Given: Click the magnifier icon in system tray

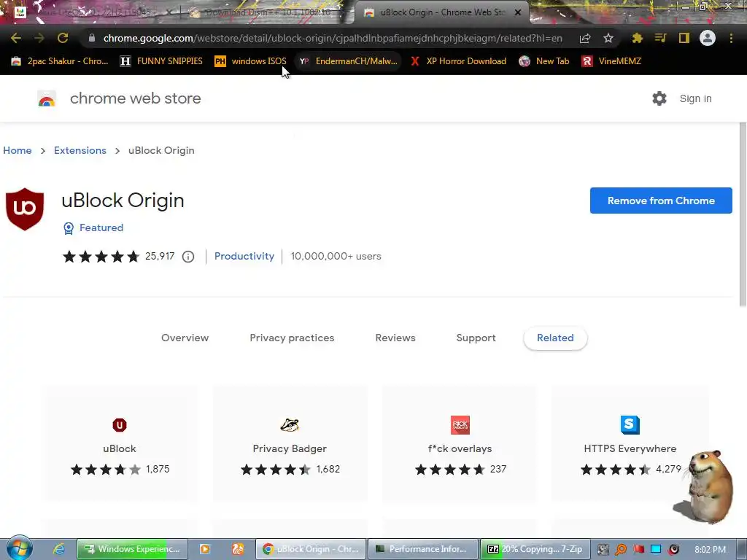Looking at the screenshot, I should pyautogui.click(x=620, y=550).
